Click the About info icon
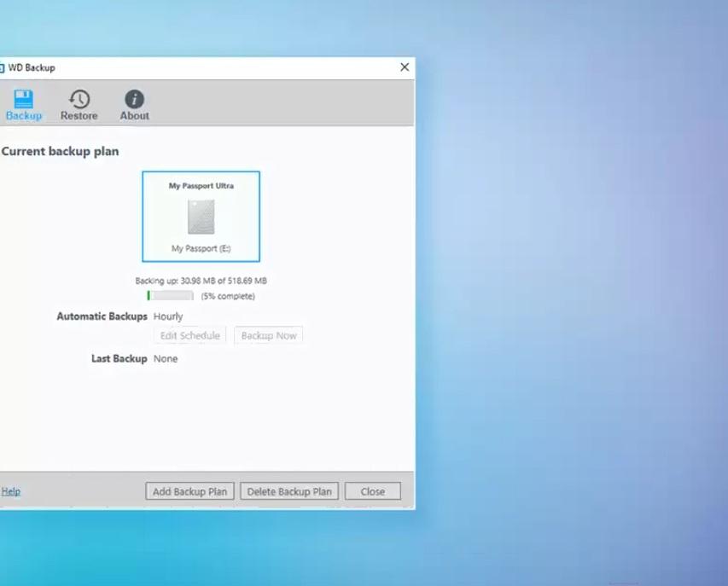This screenshot has height=586, width=728. (134, 98)
